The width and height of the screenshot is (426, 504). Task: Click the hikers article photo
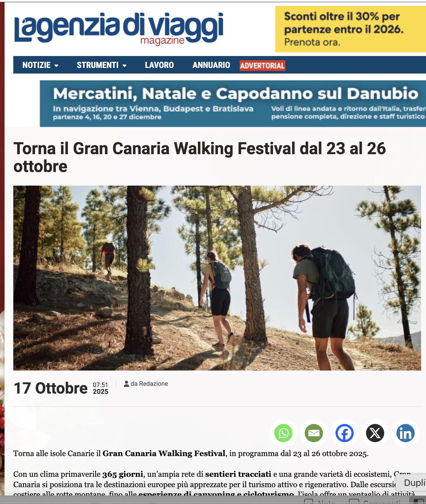[x=217, y=278]
